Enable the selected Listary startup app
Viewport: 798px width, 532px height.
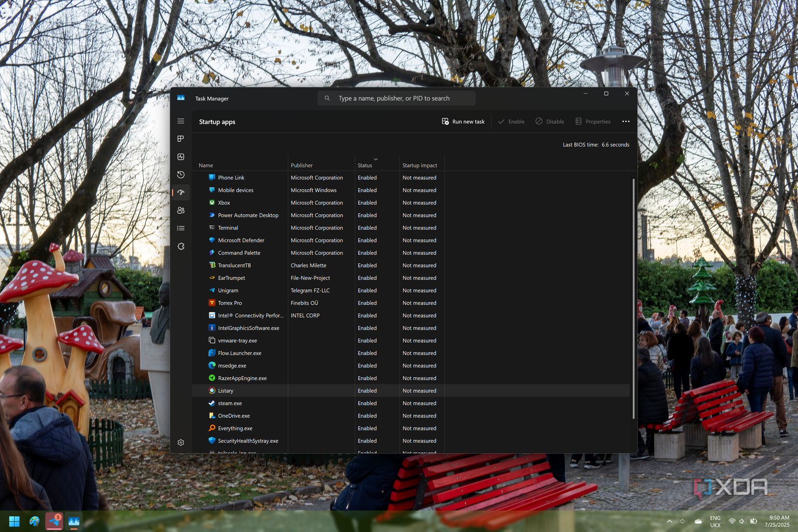click(511, 121)
